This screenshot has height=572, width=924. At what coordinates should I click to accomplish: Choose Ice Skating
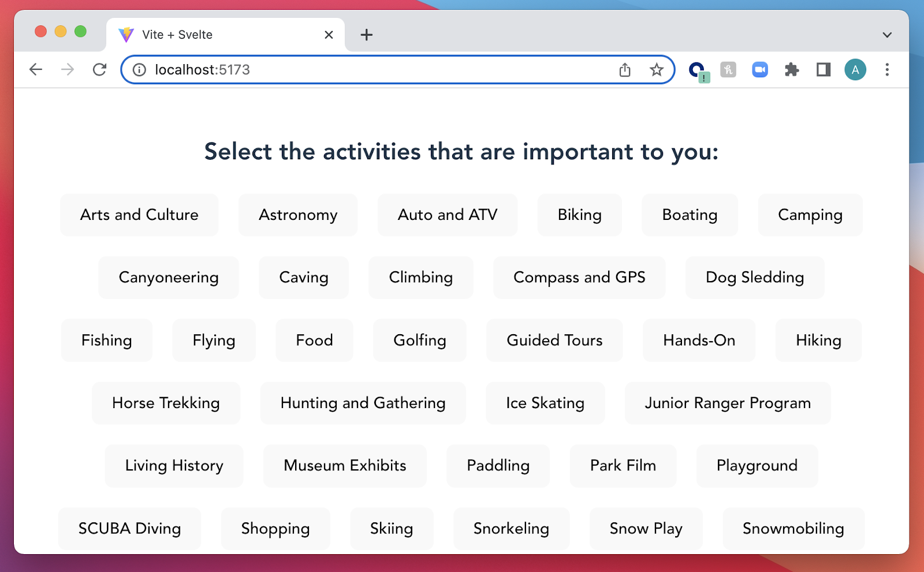(x=545, y=403)
